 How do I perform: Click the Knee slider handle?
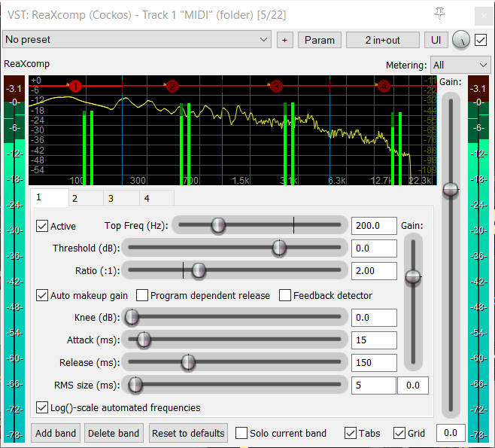pyautogui.click(x=132, y=317)
